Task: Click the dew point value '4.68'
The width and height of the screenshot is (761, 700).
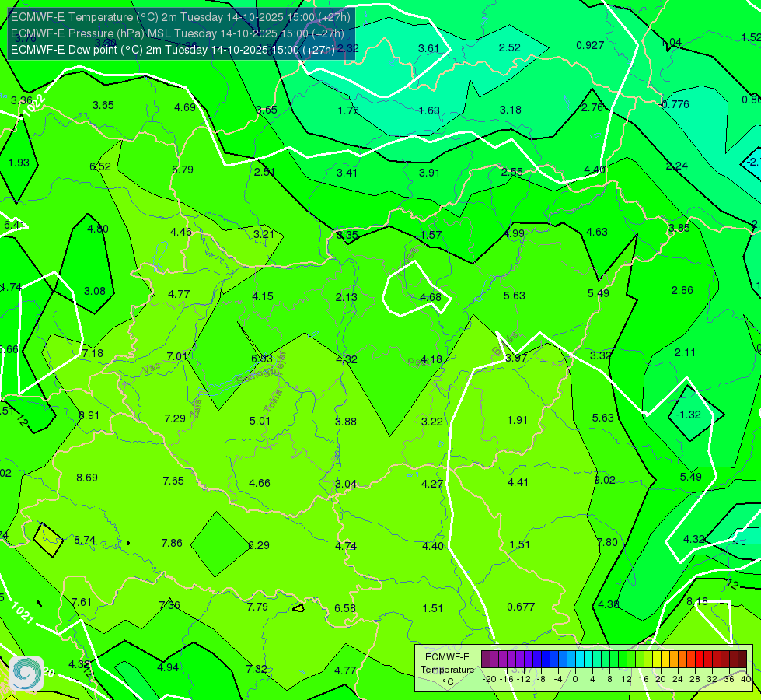Action: click(431, 297)
